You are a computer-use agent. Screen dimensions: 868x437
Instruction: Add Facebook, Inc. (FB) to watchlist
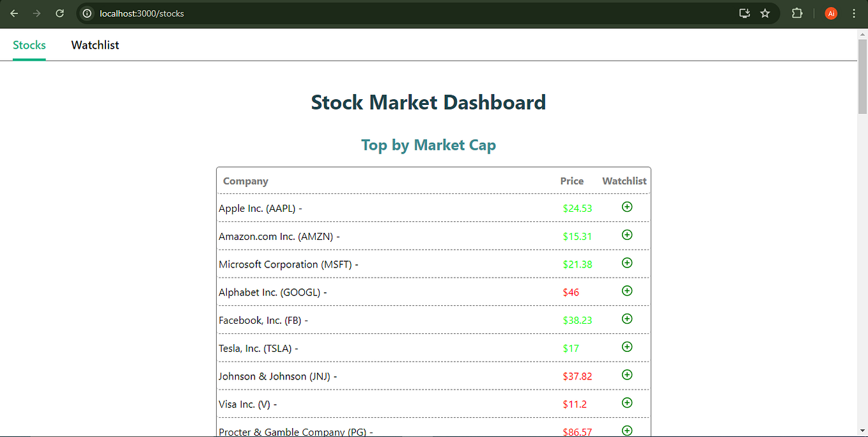(627, 319)
